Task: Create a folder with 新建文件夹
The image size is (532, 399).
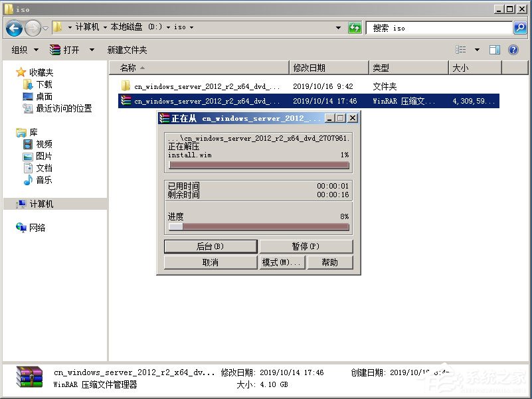Action: pyautogui.click(x=128, y=50)
